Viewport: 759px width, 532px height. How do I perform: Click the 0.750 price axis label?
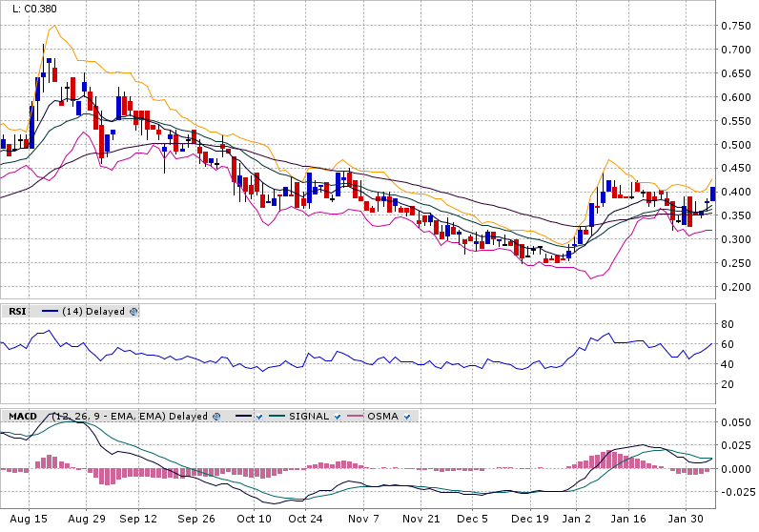[735, 26]
